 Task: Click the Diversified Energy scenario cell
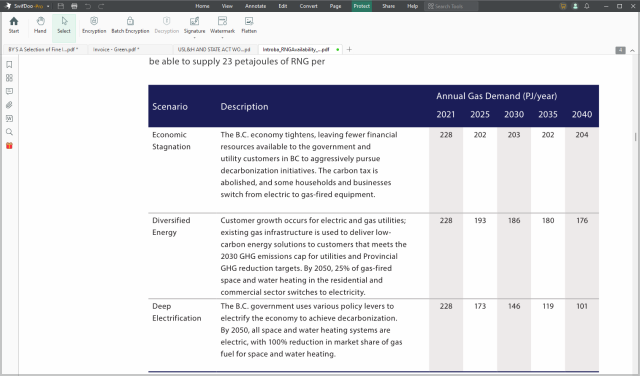171,226
